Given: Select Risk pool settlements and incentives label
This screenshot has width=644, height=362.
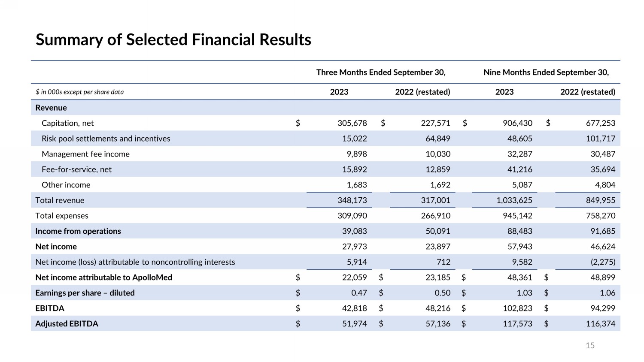Looking at the screenshot, I should pos(106,139).
